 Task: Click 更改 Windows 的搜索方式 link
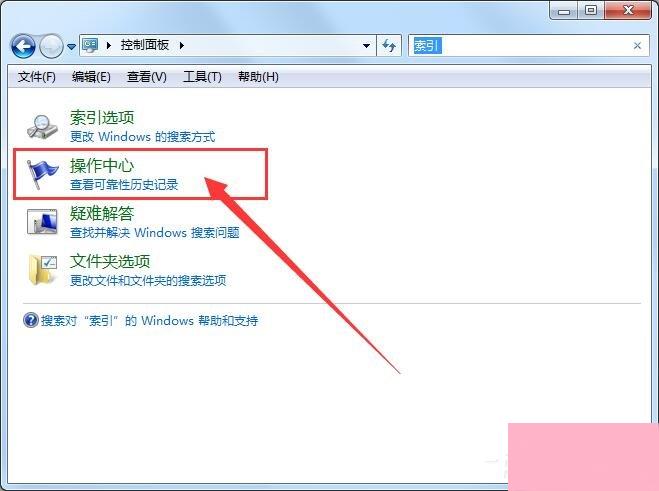click(142, 137)
